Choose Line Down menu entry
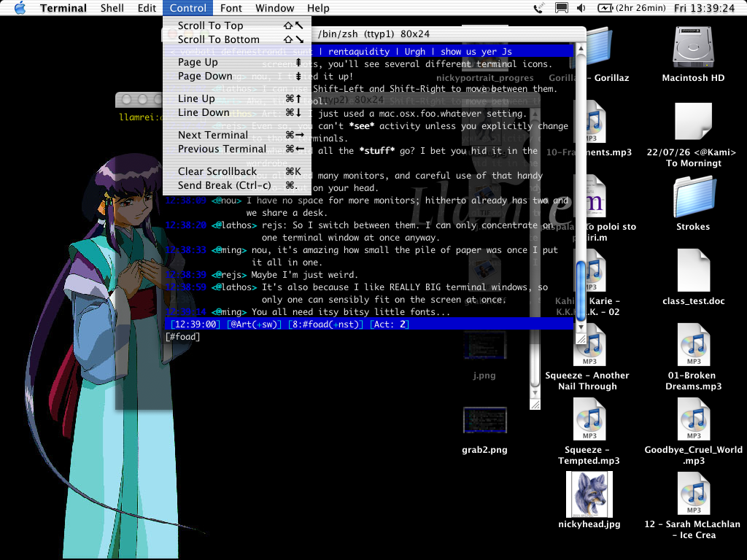 tap(237, 112)
